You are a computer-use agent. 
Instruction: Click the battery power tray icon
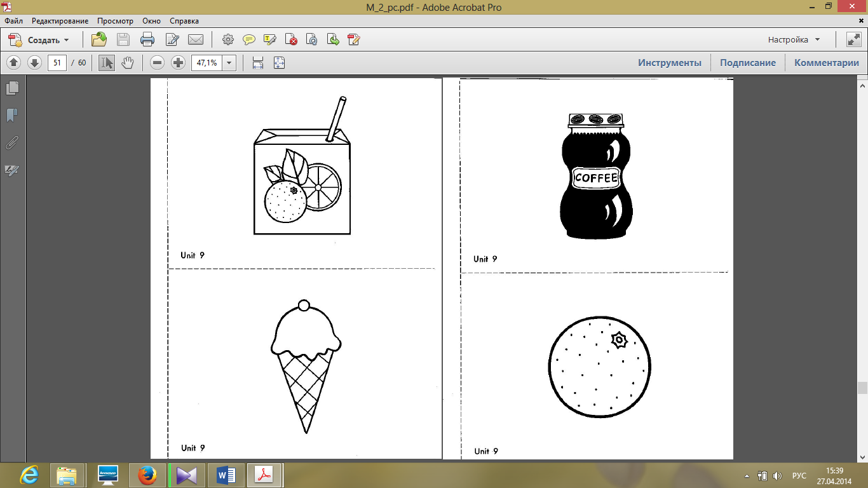(x=763, y=476)
